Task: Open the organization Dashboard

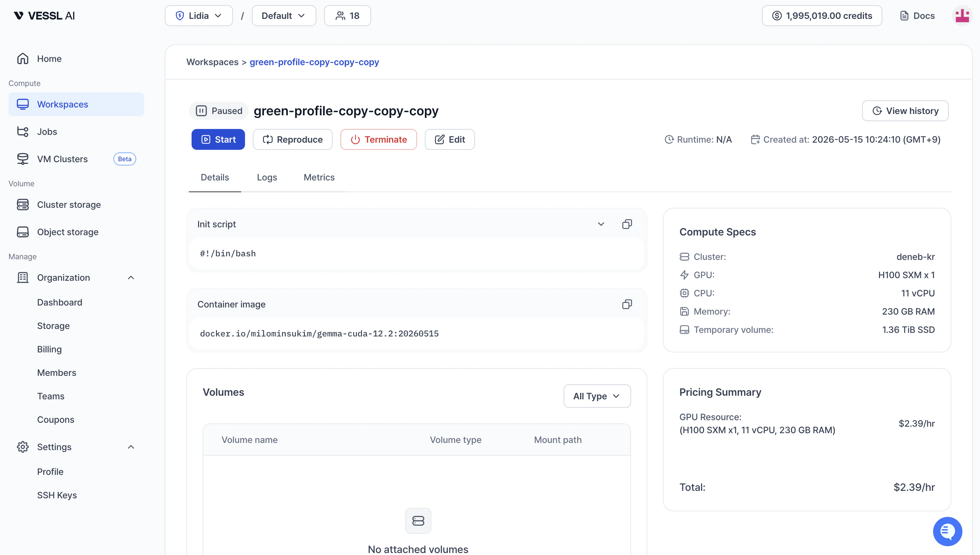Action: point(60,302)
